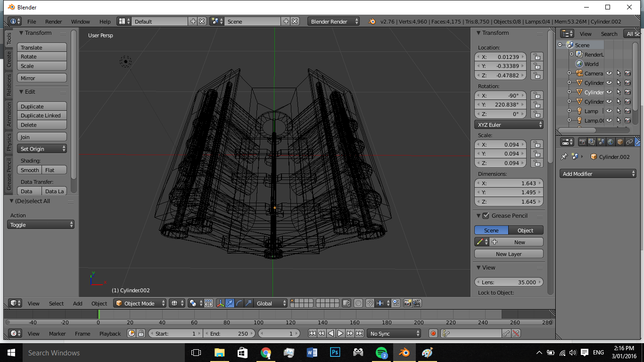Expand the Add Modifier dropdown
644x362 pixels.
click(598, 174)
